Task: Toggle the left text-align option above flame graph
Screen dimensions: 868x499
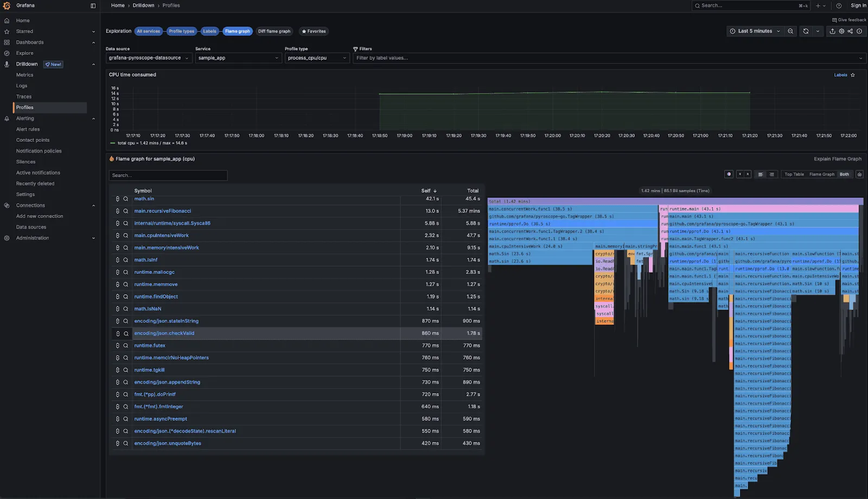Action: coord(761,174)
